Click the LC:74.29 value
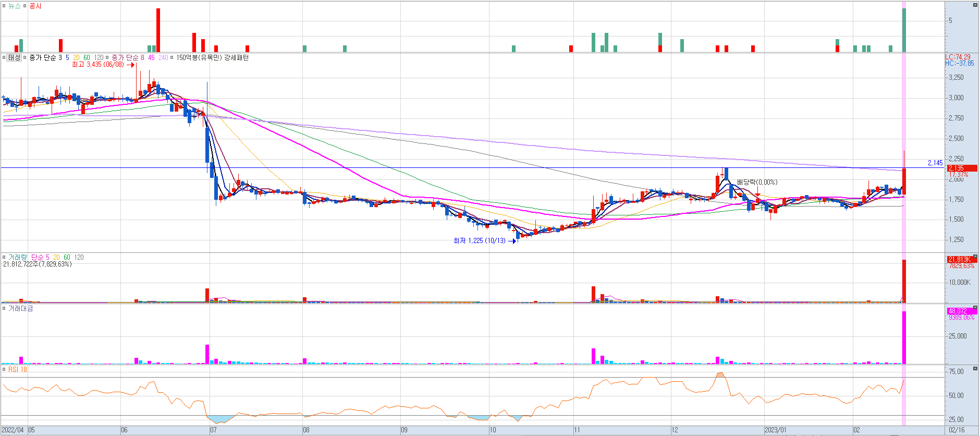Image resolution: width=980 pixels, height=436 pixels. (x=958, y=57)
